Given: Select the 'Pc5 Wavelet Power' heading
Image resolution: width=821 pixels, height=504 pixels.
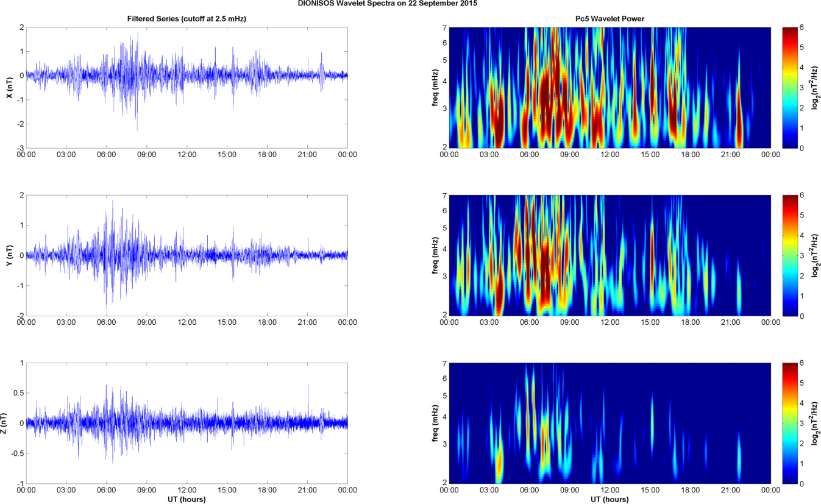Looking at the screenshot, I should point(610,19).
